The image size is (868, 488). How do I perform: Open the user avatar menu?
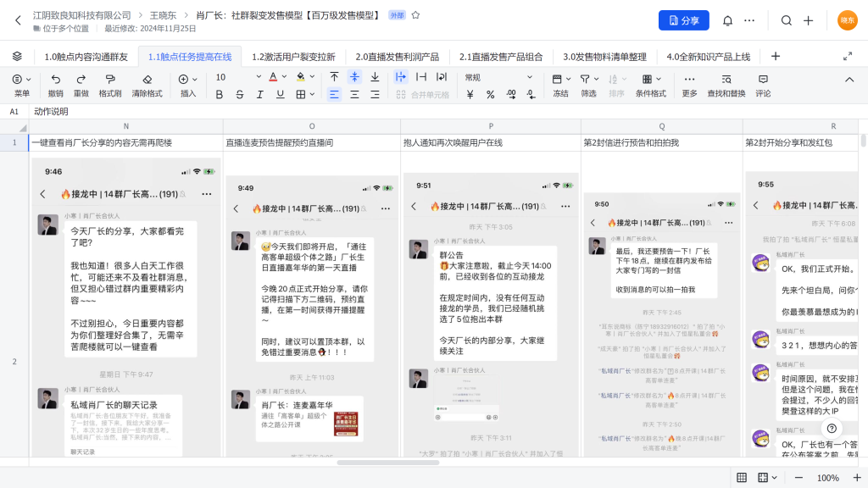point(847,20)
